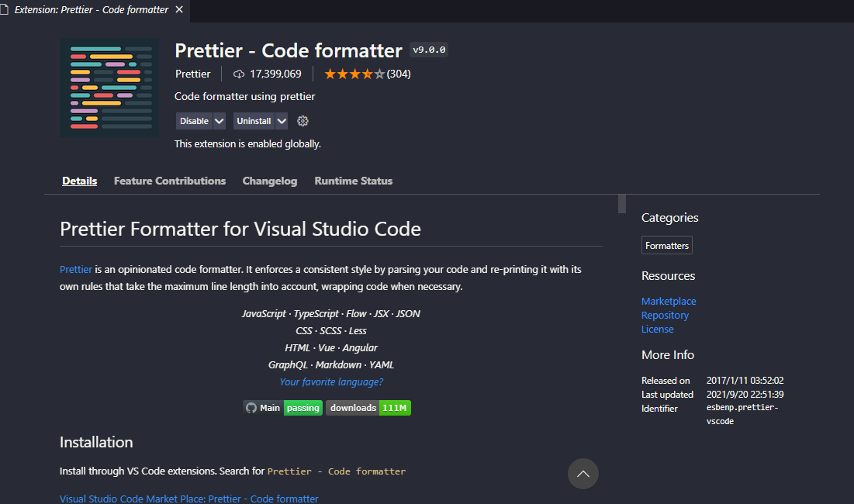Click the details pane scrollbar thumb

621,204
